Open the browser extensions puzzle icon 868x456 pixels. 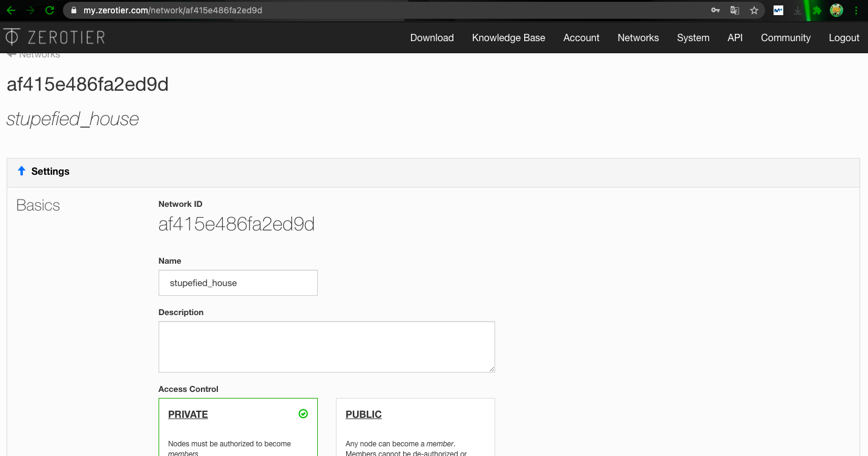817,10
